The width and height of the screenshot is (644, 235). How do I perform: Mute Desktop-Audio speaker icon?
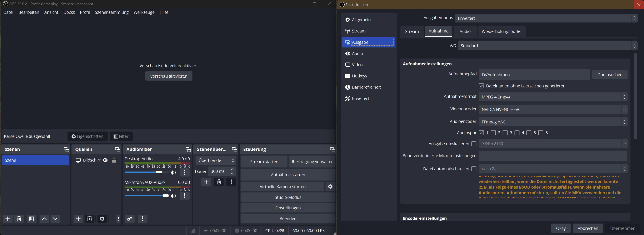[173, 173]
